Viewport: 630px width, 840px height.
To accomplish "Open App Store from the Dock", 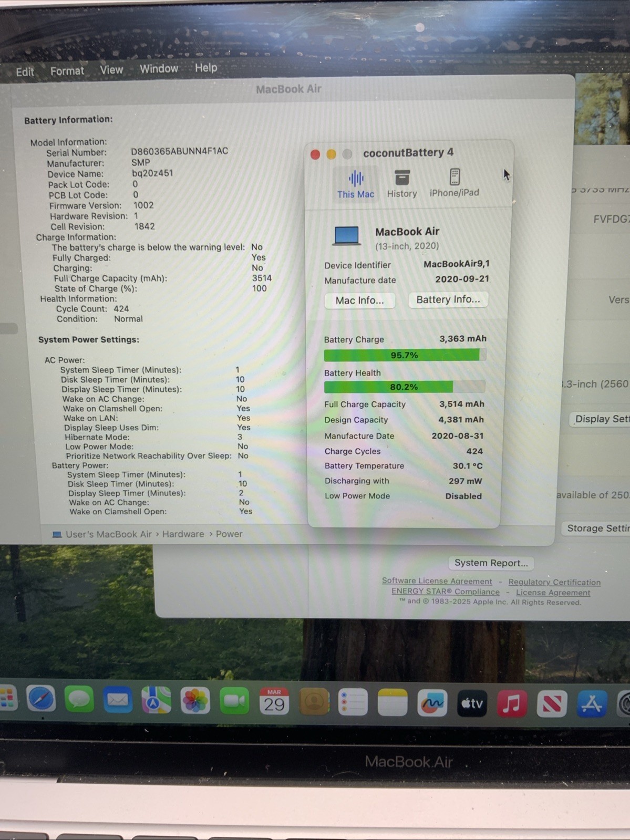I will point(592,705).
